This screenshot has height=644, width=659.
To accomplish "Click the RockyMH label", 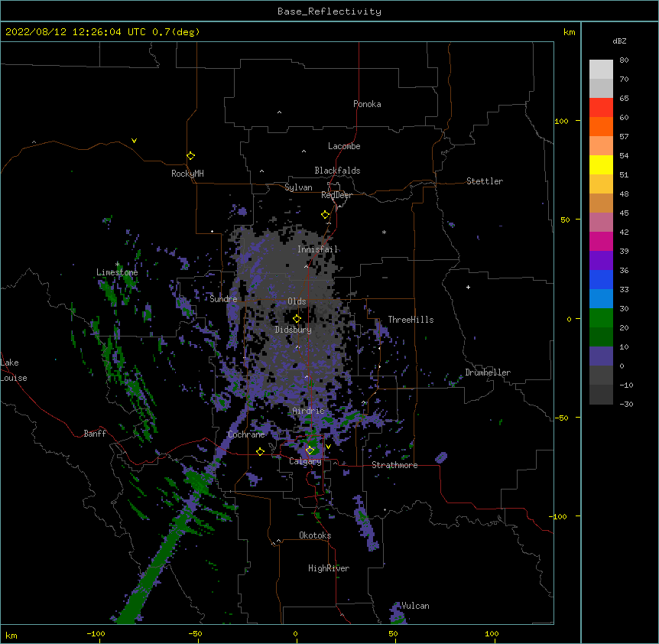I will pos(187,174).
